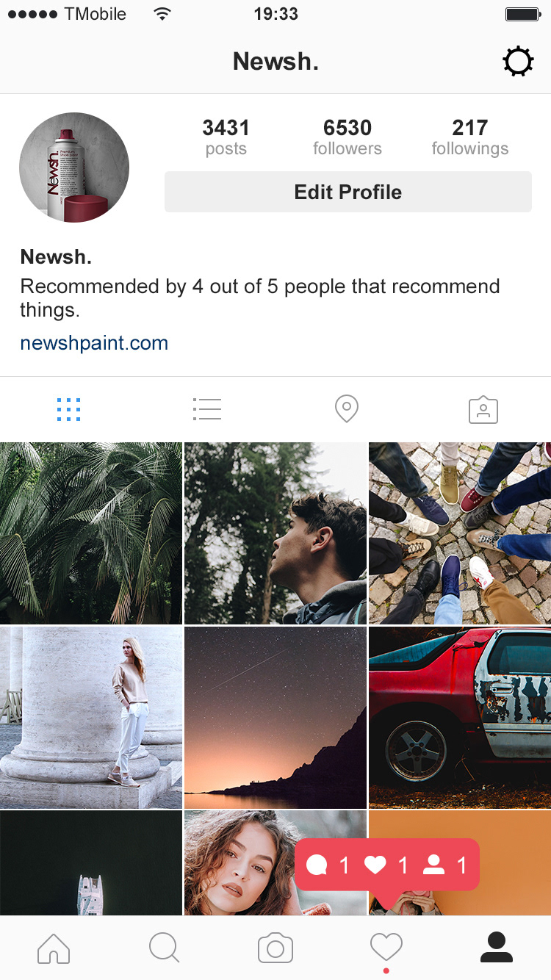Go to the home feed icon
This screenshot has width=551, height=980.
click(x=54, y=948)
